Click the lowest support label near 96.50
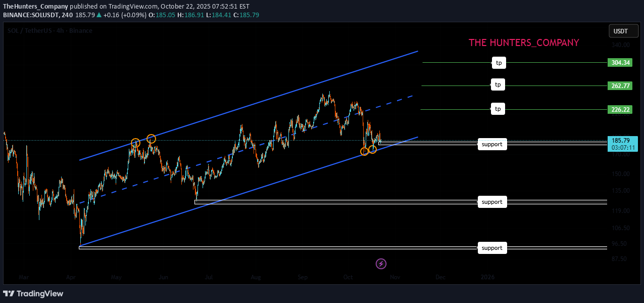The image size is (644, 303). 492,248
